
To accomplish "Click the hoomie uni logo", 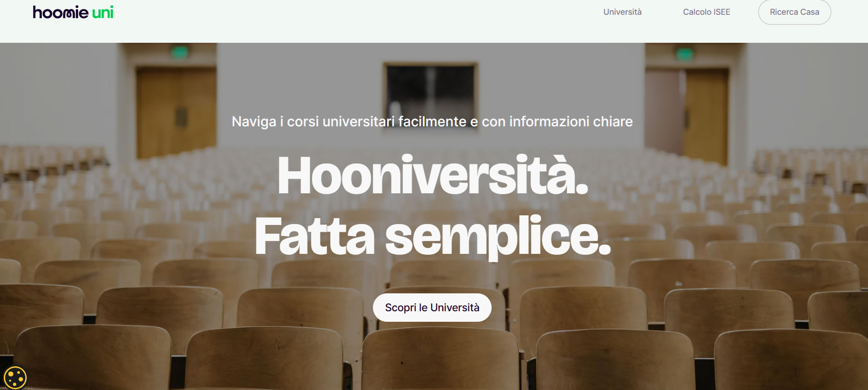I will click(73, 12).
